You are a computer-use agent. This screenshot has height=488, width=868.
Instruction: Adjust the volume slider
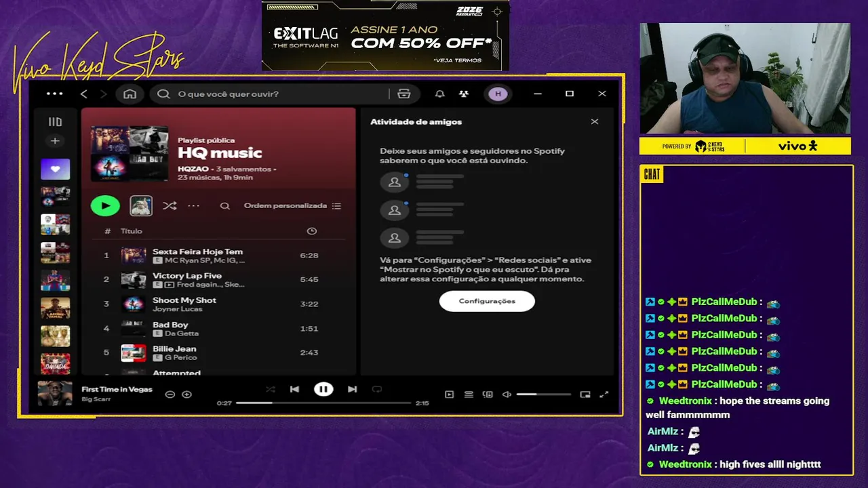pos(544,394)
